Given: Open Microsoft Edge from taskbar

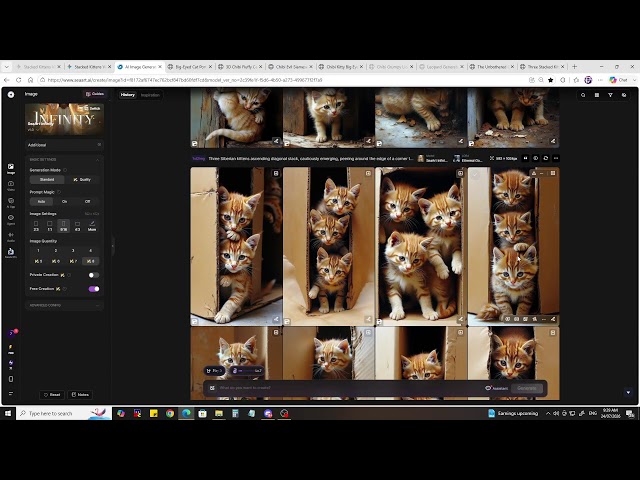Looking at the screenshot, I should click(x=186, y=413).
